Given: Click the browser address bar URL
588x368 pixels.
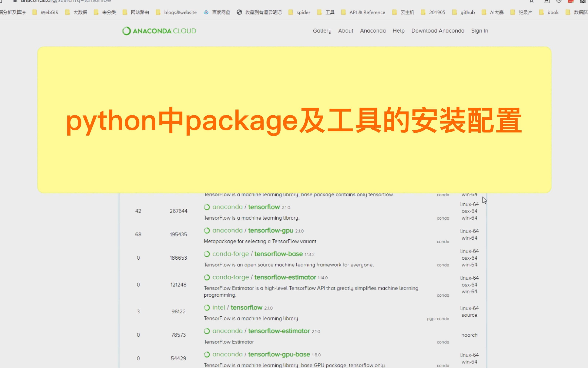Looking at the screenshot, I should [x=66, y=1].
